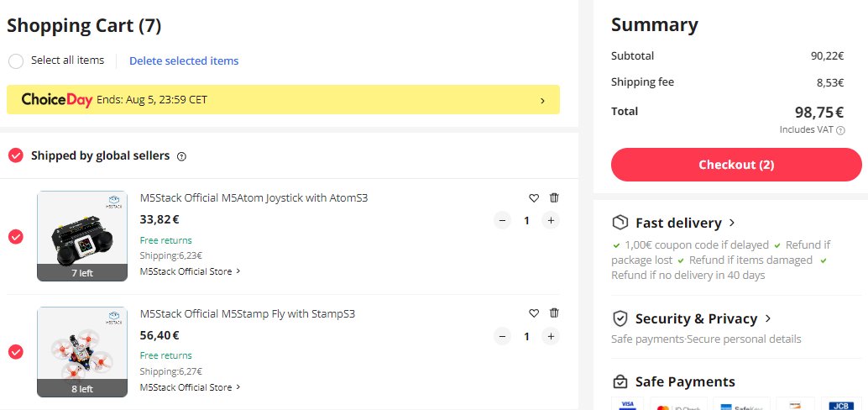Expand the ChoiceDay banner chevron
Viewport: 868px width, 410px height.
pos(542,100)
